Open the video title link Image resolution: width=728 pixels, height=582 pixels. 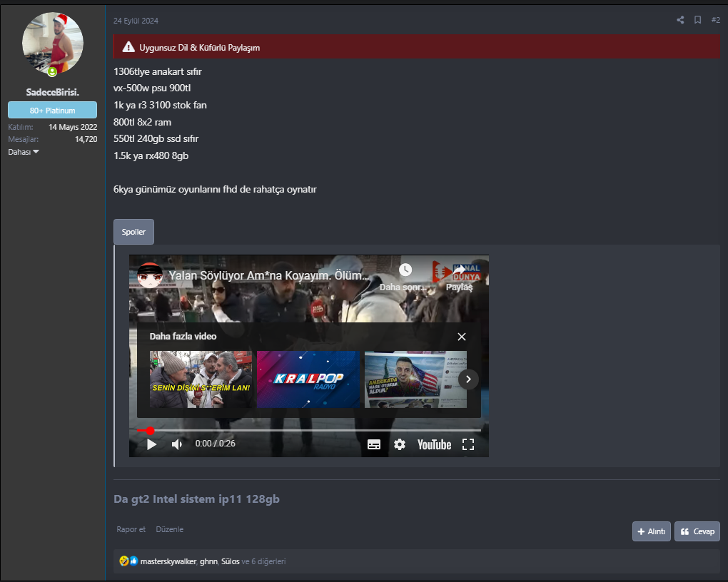269,275
